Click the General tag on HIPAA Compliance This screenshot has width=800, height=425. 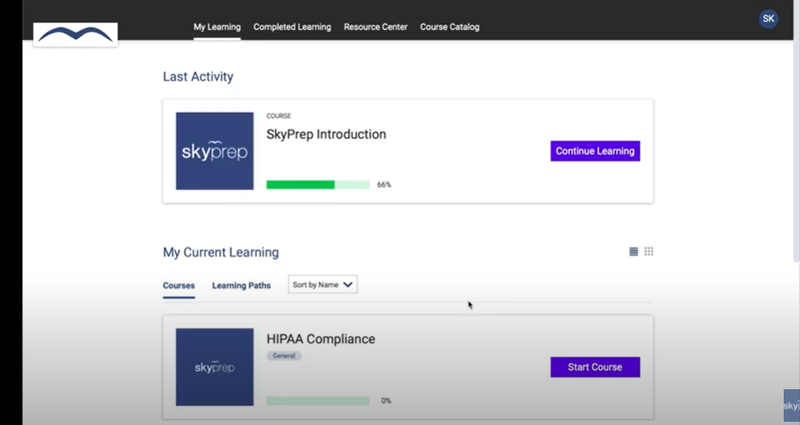pyautogui.click(x=284, y=356)
